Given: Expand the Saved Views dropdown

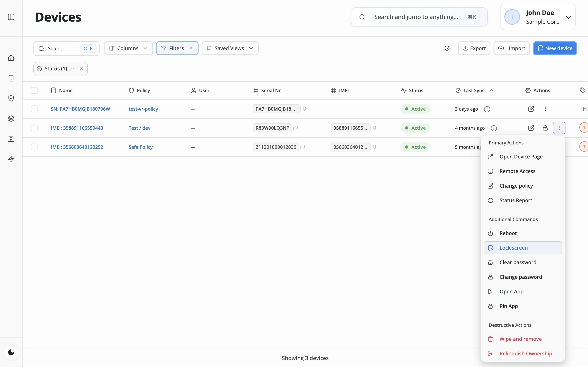Looking at the screenshot, I should coord(230,48).
